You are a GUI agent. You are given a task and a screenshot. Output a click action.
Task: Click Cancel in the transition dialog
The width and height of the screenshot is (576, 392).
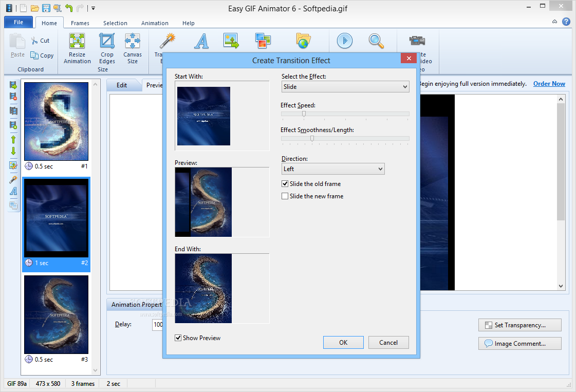click(388, 342)
